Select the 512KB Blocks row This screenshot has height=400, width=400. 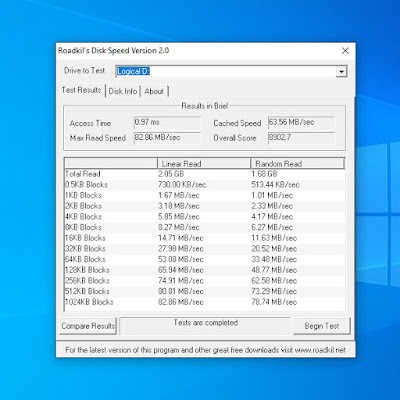coord(205,291)
